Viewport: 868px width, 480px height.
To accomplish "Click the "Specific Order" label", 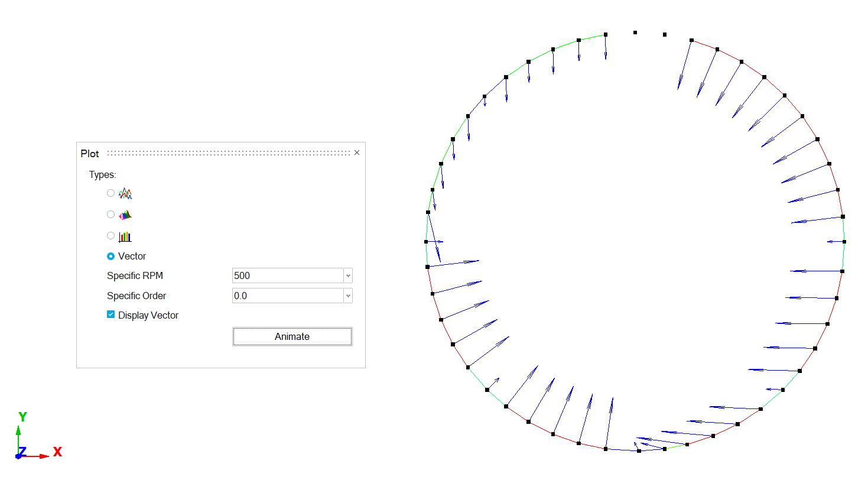I will coord(136,296).
